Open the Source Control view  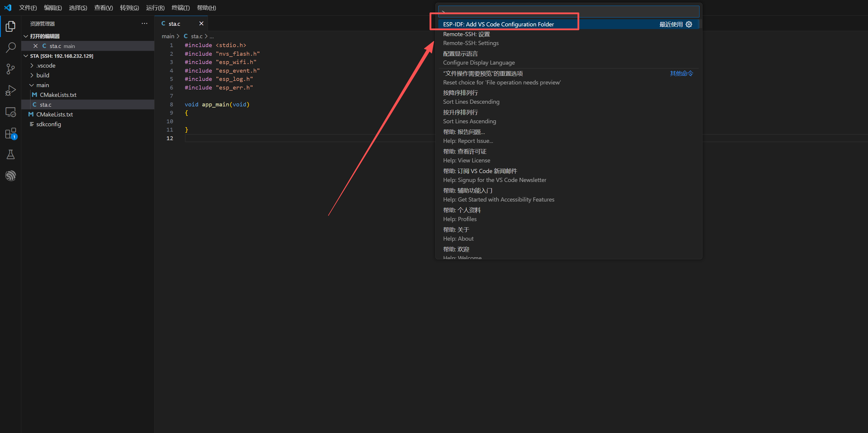10,69
